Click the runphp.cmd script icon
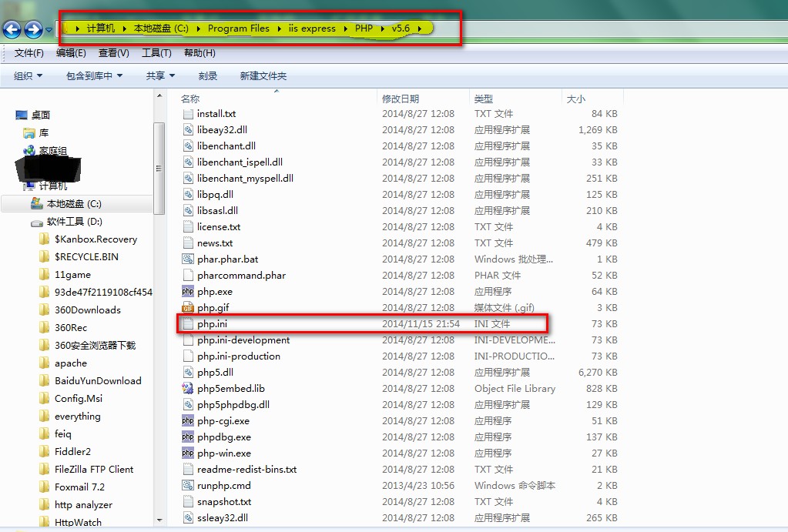788x532 pixels. point(188,486)
